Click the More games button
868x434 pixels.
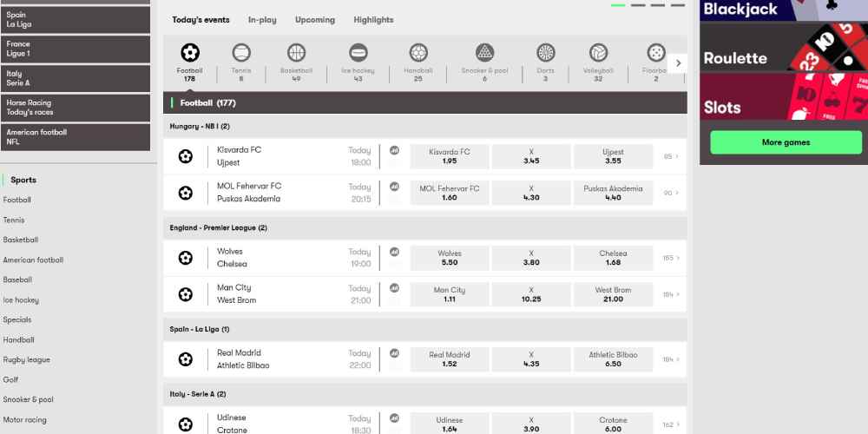(x=786, y=142)
